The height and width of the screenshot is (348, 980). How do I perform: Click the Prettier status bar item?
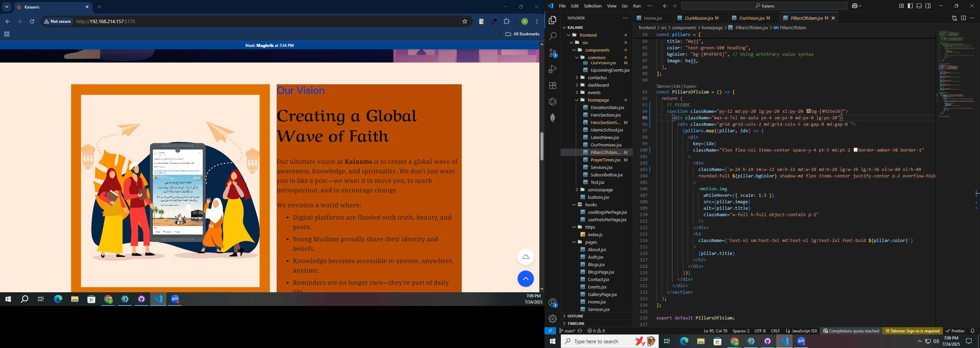click(955, 331)
